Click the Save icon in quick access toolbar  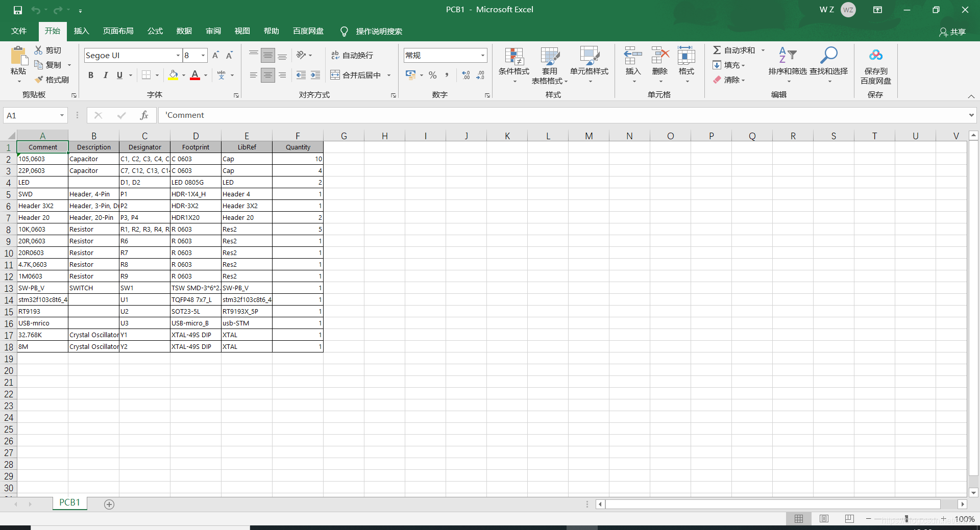18,10
